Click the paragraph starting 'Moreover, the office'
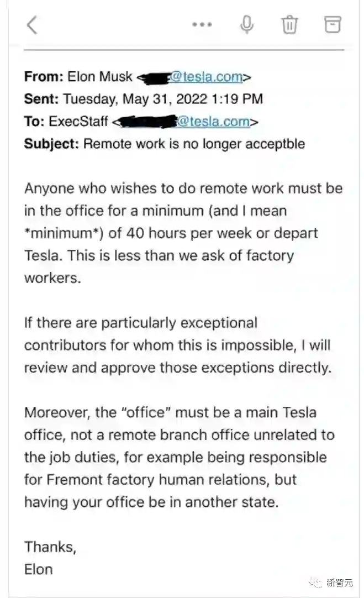The image size is (364, 598). point(179,457)
